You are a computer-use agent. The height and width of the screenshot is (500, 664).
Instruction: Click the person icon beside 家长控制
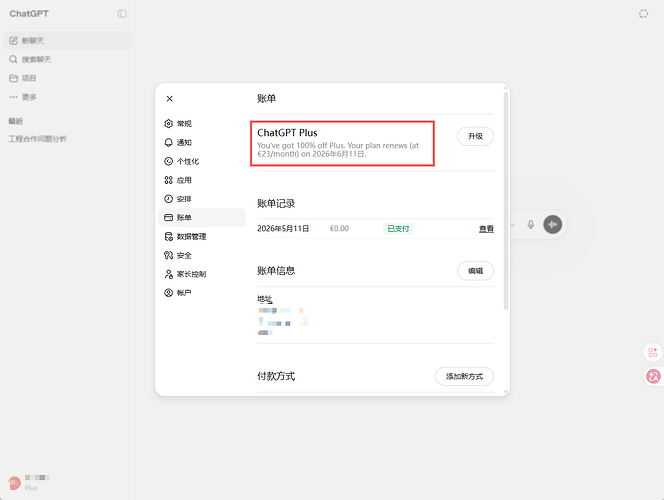pyautogui.click(x=169, y=274)
